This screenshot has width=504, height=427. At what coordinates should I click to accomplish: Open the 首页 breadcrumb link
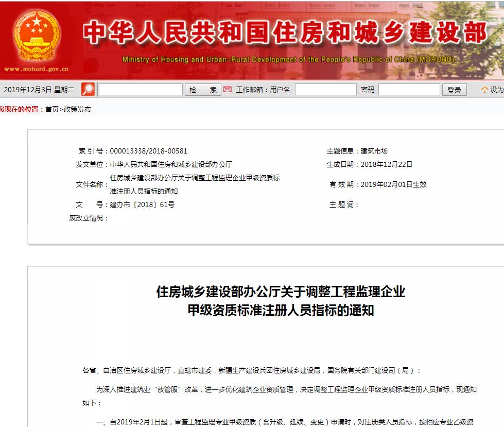(52, 109)
